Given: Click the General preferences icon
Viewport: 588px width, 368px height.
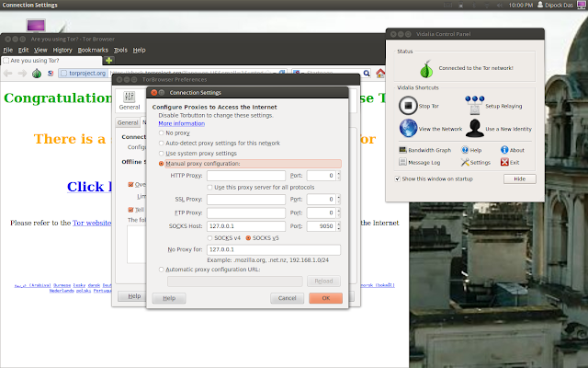Looking at the screenshot, I should tap(130, 100).
